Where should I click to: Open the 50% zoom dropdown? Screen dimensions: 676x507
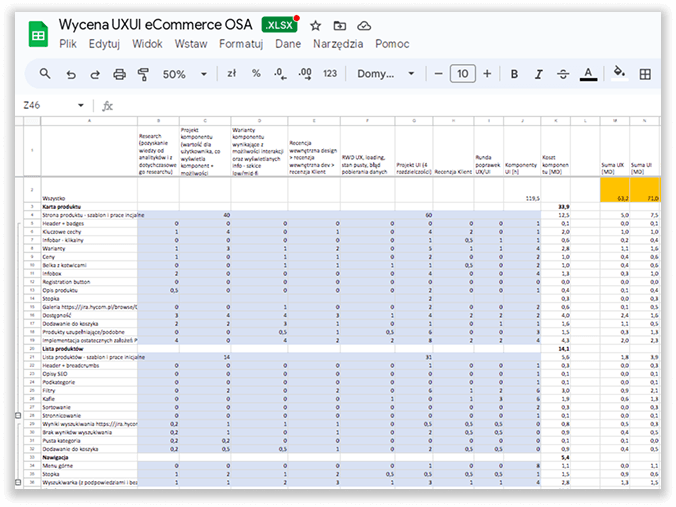(x=185, y=74)
